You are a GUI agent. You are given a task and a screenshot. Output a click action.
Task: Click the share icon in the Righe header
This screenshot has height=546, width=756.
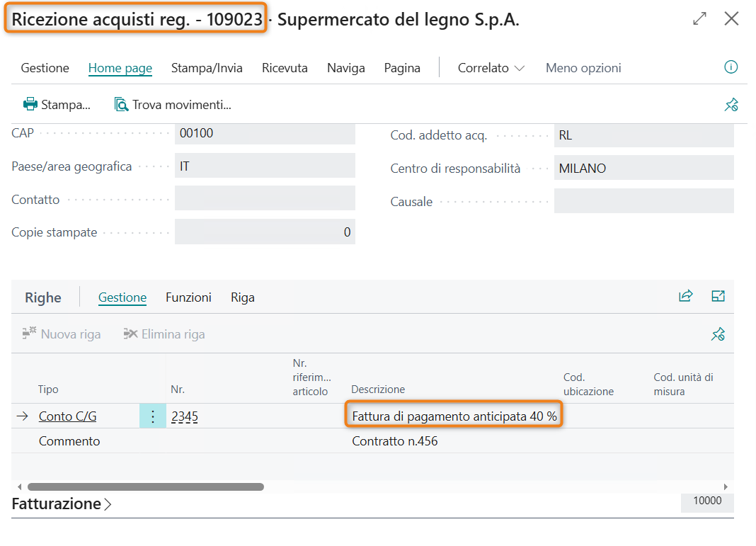[685, 297]
